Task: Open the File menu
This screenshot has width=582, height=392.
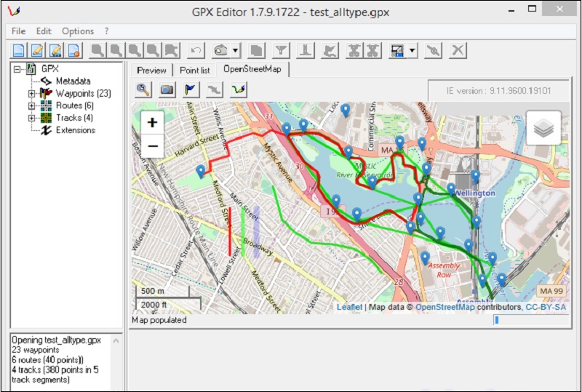Action: pyautogui.click(x=19, y=31)
